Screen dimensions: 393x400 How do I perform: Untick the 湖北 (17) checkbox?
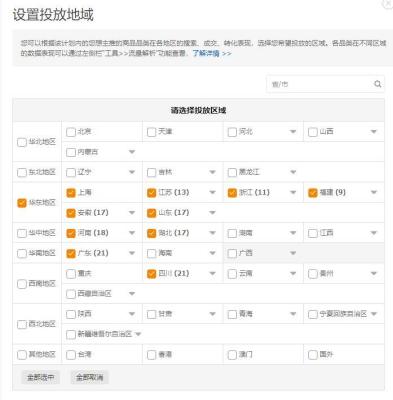151,233
